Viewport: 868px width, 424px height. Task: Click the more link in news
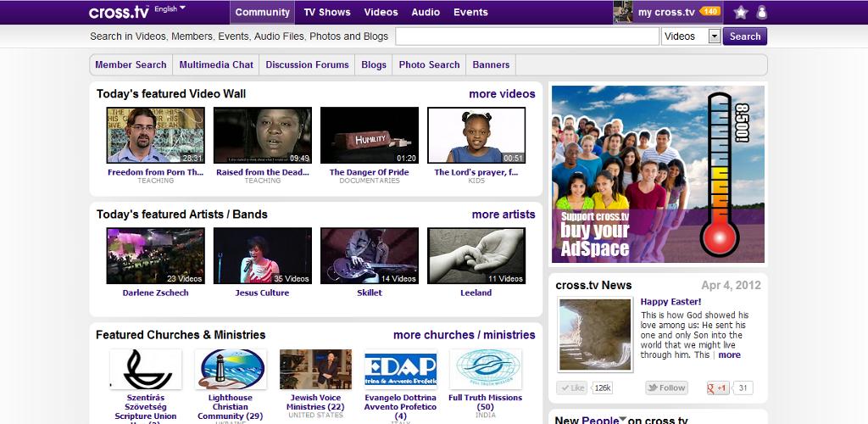[x=729, y=354]
